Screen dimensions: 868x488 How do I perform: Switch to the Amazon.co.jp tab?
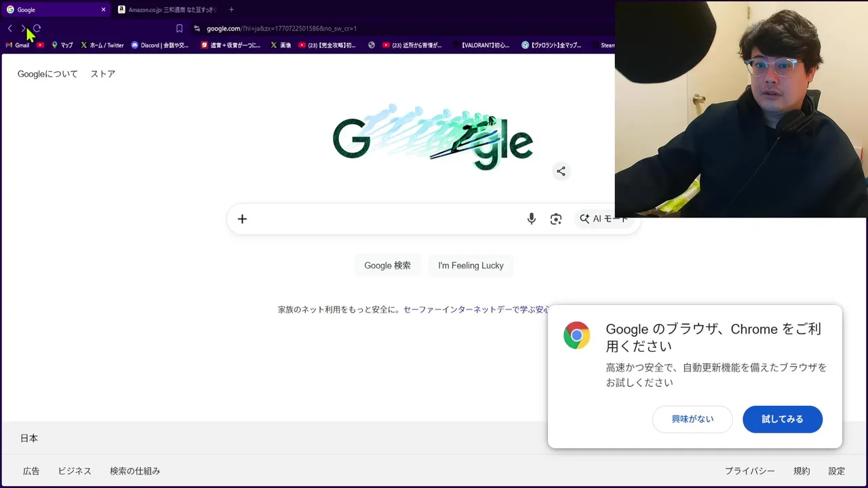coord(167,9)
